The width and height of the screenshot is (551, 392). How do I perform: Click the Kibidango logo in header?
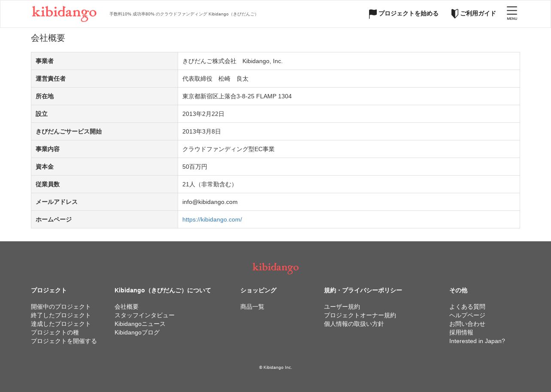click(64, 14)
